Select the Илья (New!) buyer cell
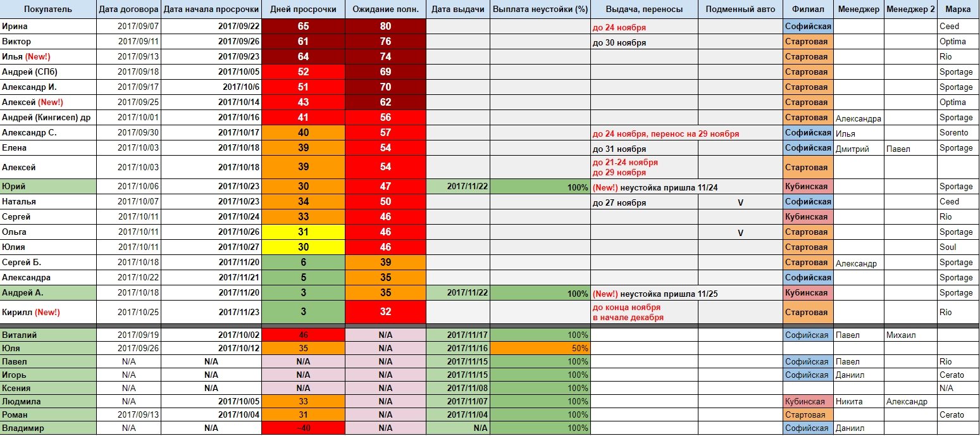The width and height of the screenshot is (980, 436). 48,57
